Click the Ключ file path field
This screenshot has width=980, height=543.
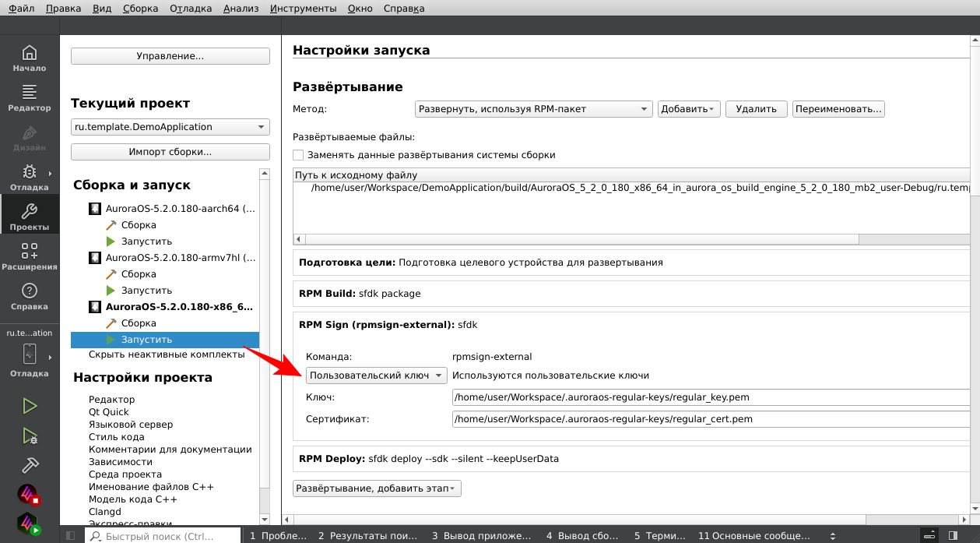pyautogui.click(x=708, y=397)
